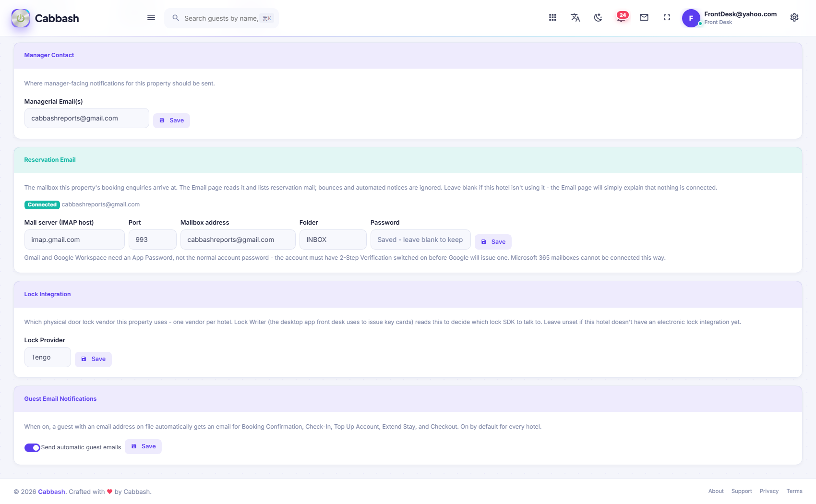The height and width of the screenshot is (504, 816).
Task: Click the Password field
Action: [x=420, y=240]
